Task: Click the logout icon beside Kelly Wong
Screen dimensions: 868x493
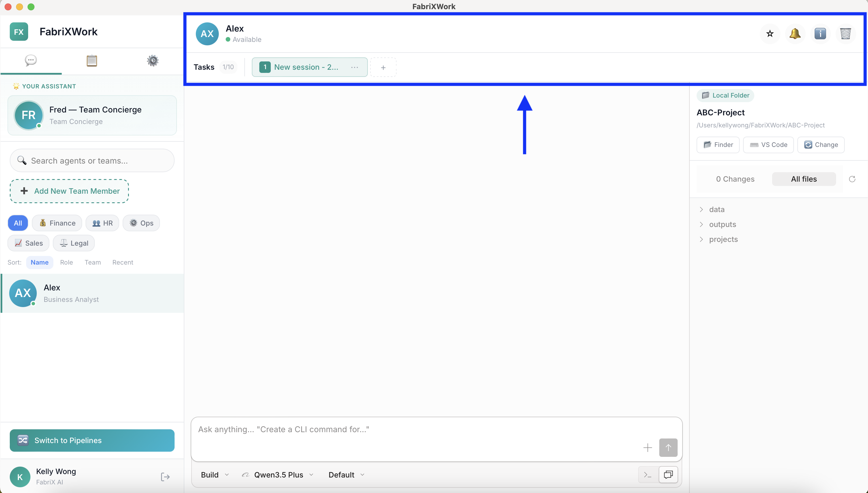Action: coord(165,477)
